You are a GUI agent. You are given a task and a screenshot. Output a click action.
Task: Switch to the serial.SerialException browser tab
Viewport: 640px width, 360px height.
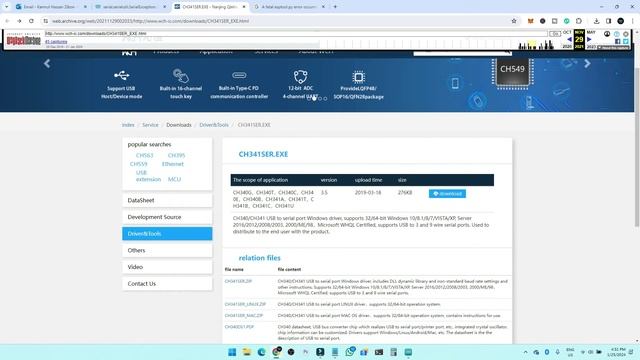(x=129, y=7)
